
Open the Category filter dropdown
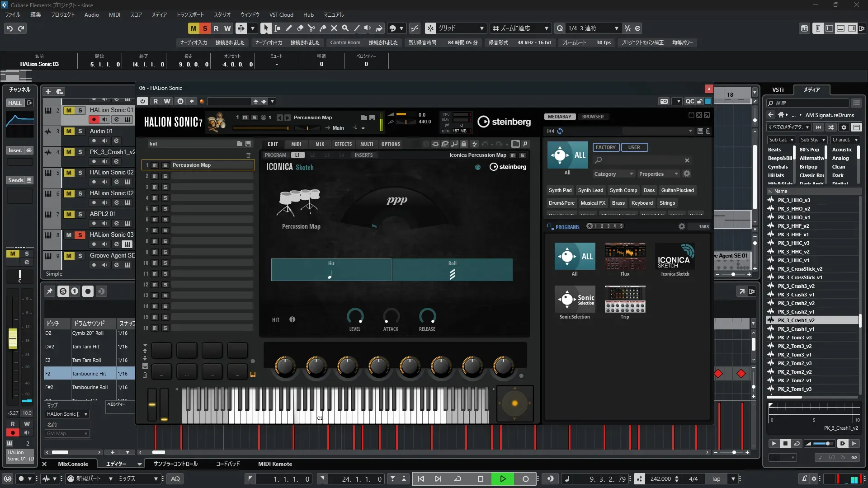point(613,174)
